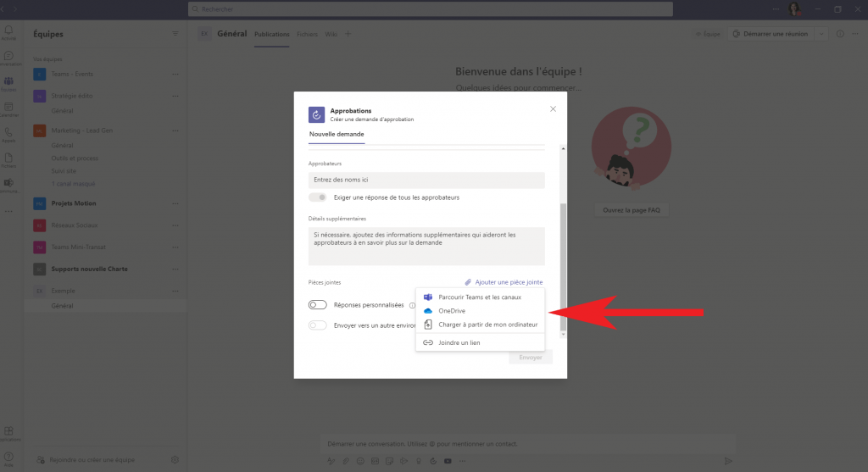Click Démarrer une réunion button
Image resolution: width=868 pixels, height=472 pixels.
[771, 34]
